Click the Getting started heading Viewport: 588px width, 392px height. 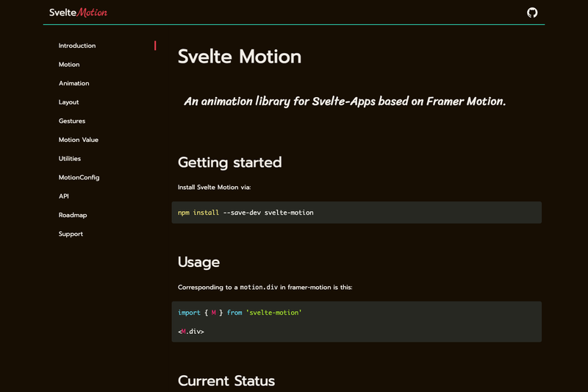[x=229, y=163]
